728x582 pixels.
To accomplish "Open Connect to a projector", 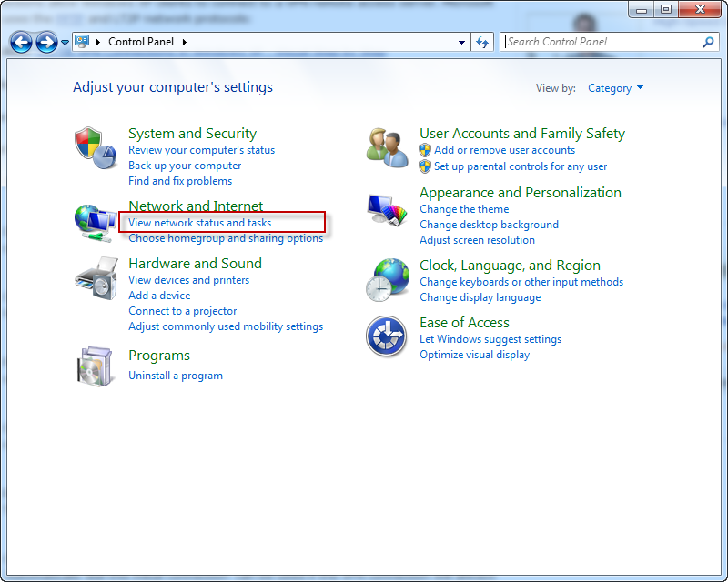I will click(x=183, y=311).
